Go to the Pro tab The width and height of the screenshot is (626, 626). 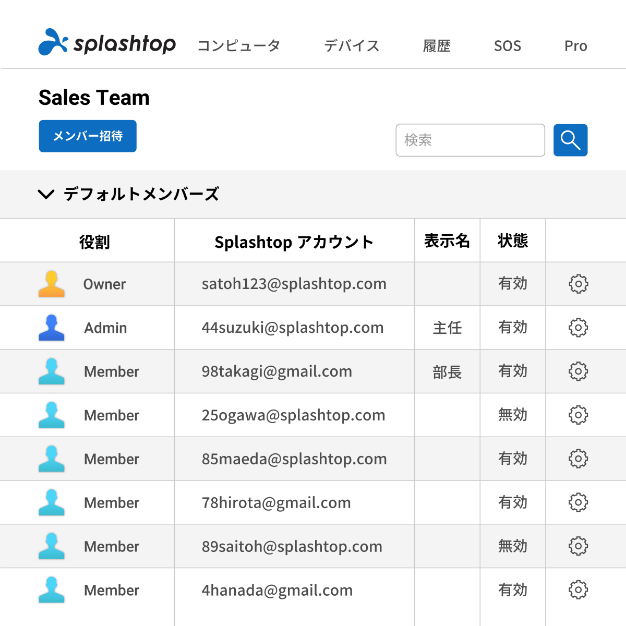[575, 46]
